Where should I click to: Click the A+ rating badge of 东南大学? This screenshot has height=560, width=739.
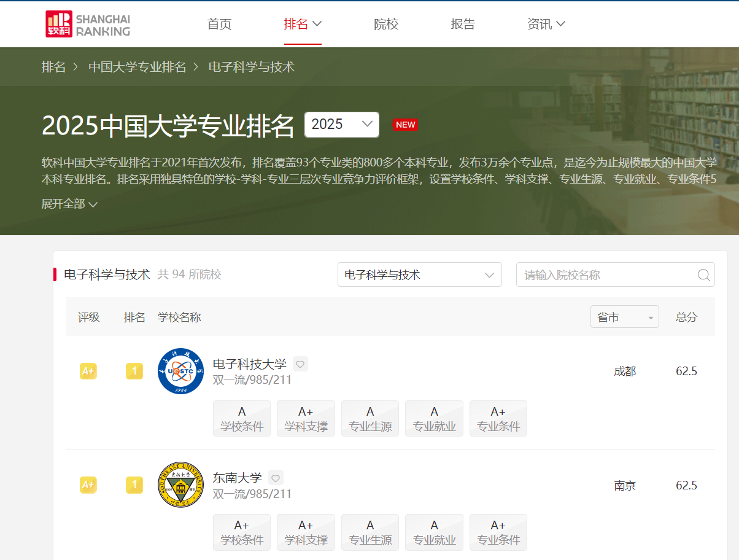point(88,485)
